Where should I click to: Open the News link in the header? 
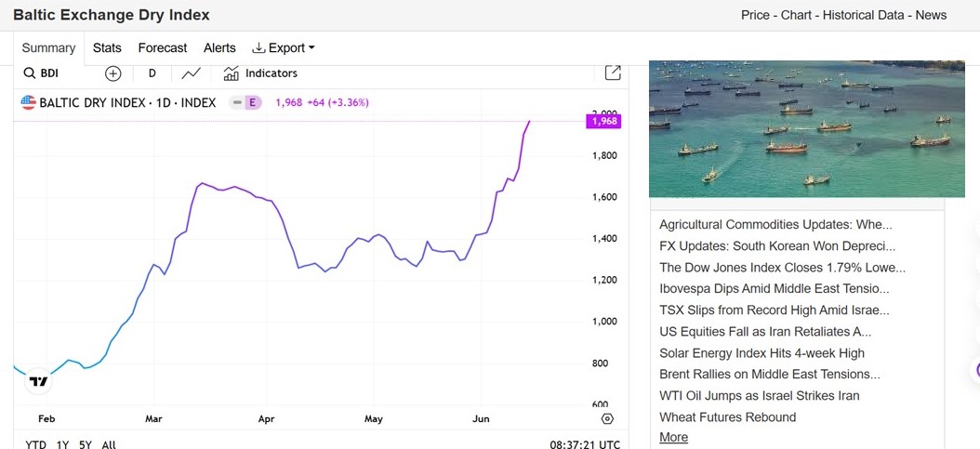[x=931, y=15]
